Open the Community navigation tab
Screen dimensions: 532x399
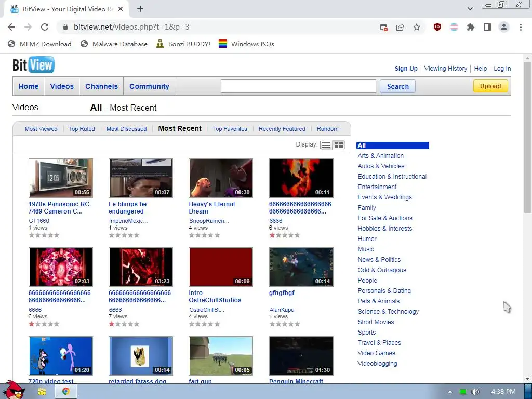(x=149, y=86)
